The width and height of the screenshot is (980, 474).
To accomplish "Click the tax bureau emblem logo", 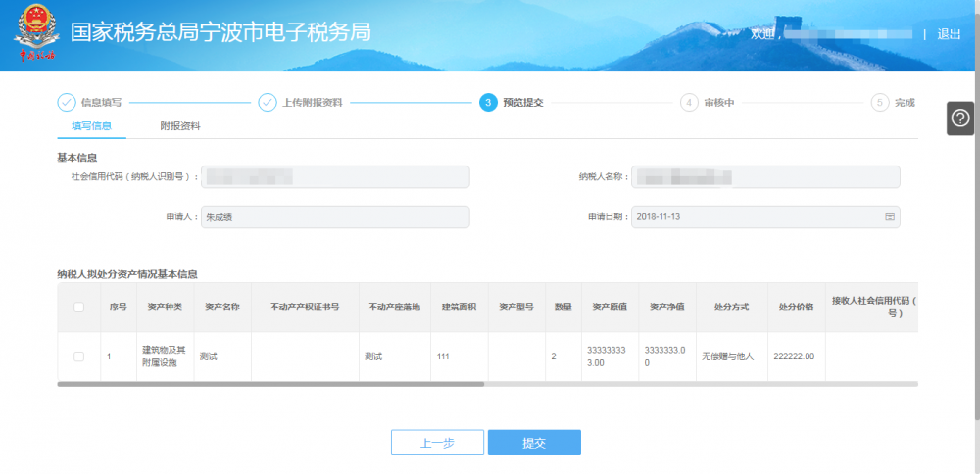I will coord(36,31).
